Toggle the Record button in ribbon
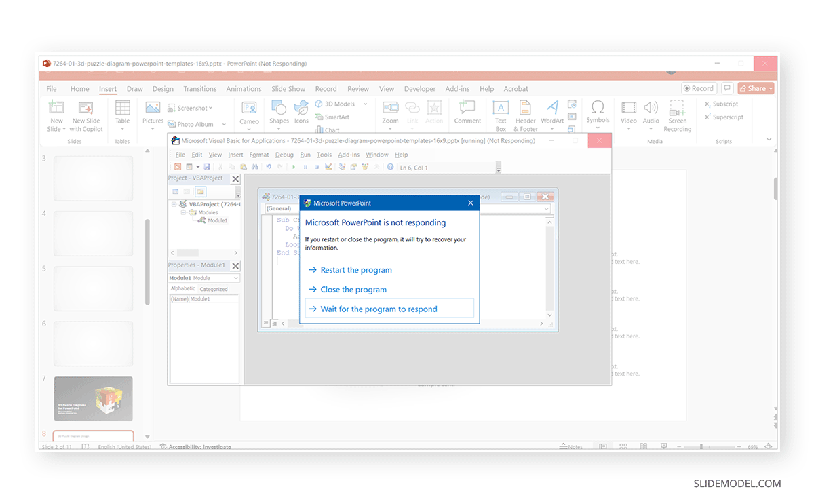Screen dimensions: 814x504 [x=699, y=88]
